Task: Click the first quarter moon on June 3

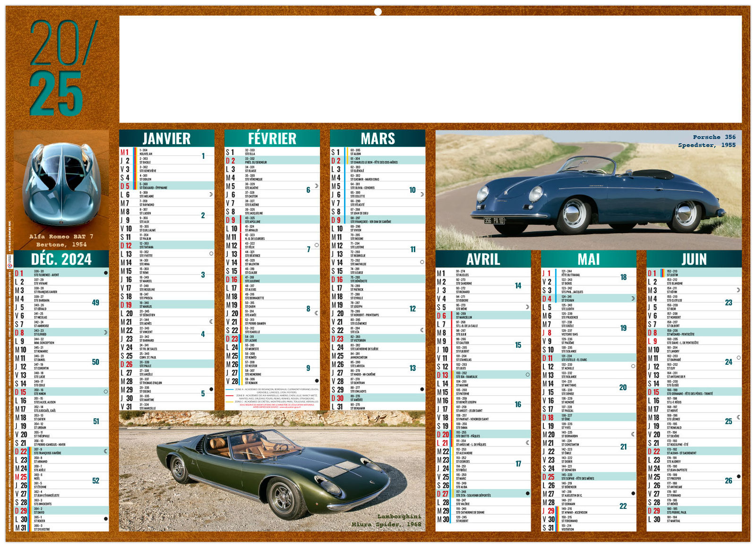Action: 739,290
